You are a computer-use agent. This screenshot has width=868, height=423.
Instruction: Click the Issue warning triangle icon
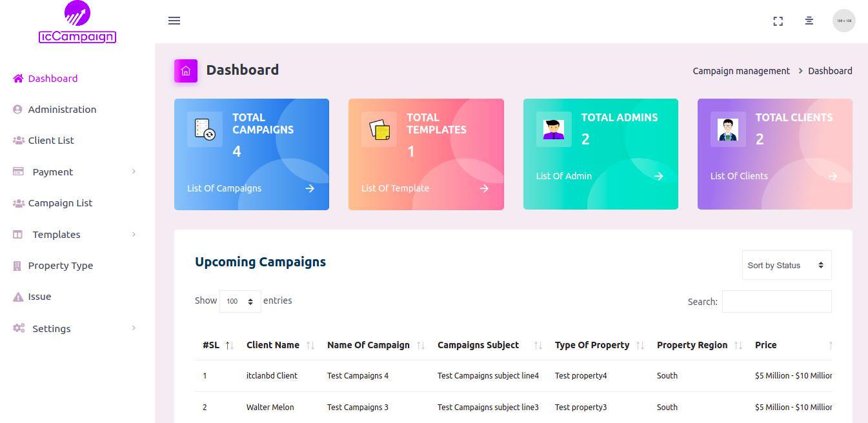[x=18, y=297]
